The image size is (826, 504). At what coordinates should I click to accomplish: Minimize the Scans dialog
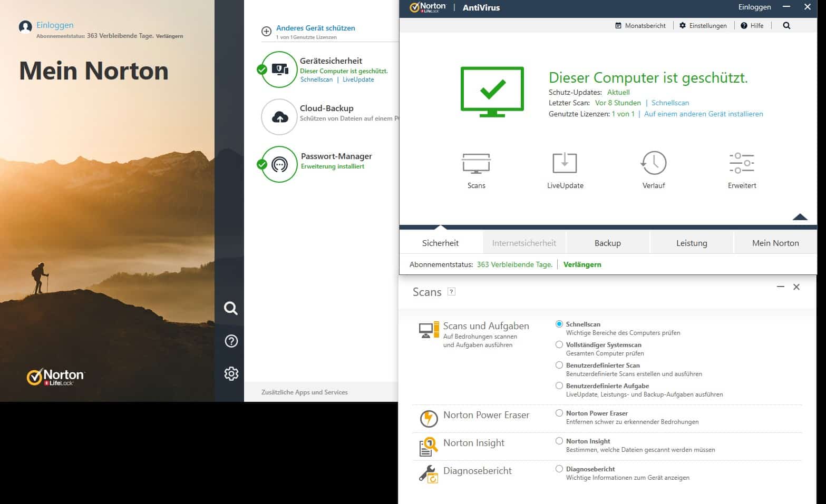tap(780, 287)
